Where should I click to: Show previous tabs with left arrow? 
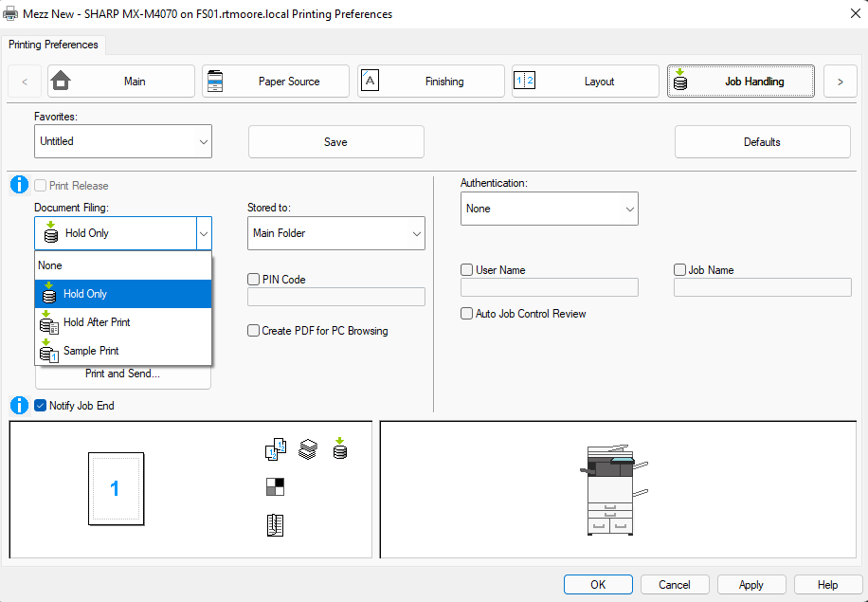click(x=25, y=82)
